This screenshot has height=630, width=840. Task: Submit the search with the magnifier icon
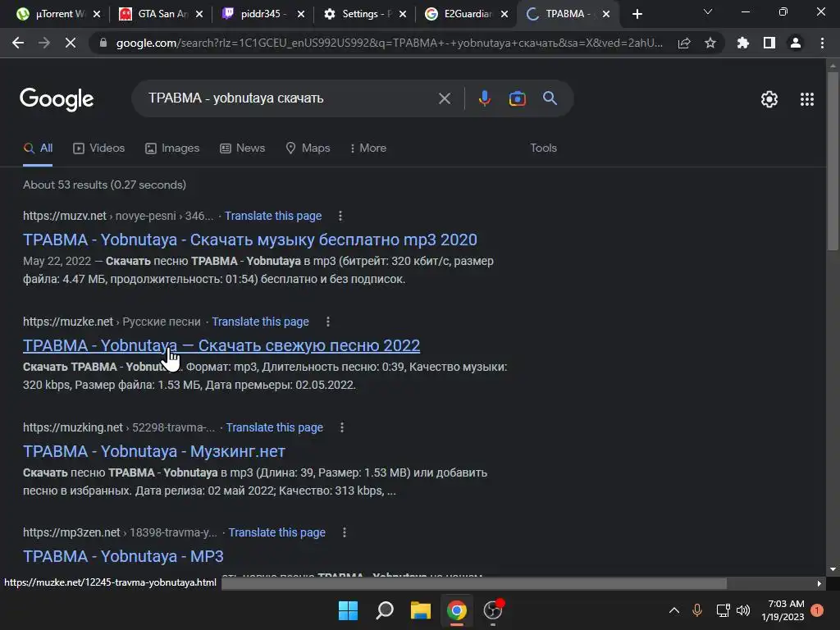point(550,98)
